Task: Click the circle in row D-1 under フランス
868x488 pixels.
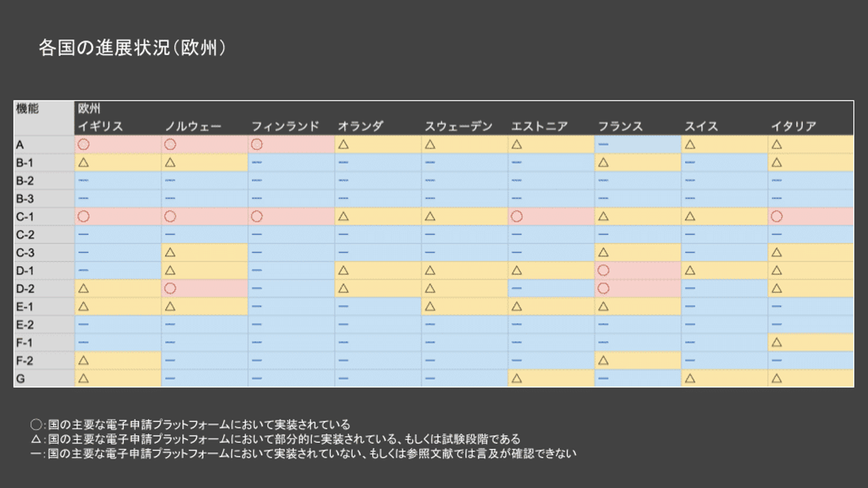Action: click(603, 271)
